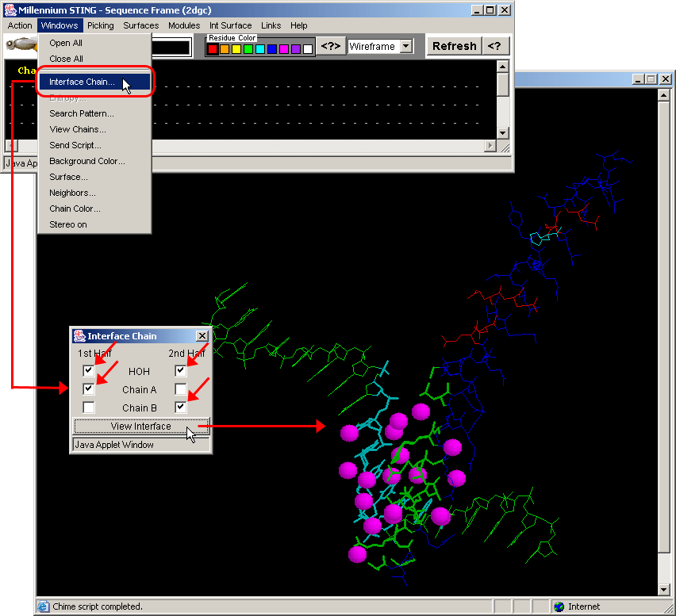Toggle the 2nd Half HOH checkbox
676x616 pixels.
tap(181, 370)
